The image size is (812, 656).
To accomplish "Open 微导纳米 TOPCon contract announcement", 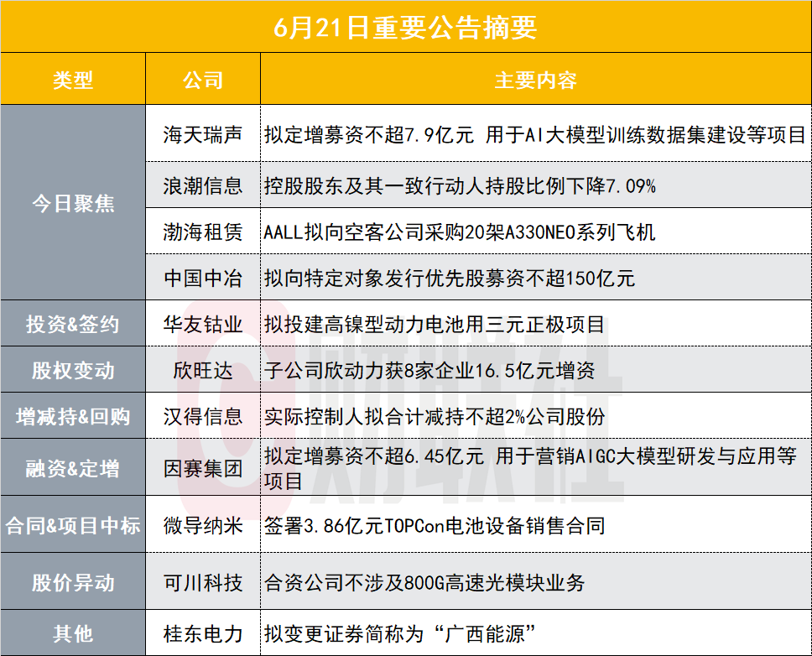I will pyautogui.click(x=435, y=525).
